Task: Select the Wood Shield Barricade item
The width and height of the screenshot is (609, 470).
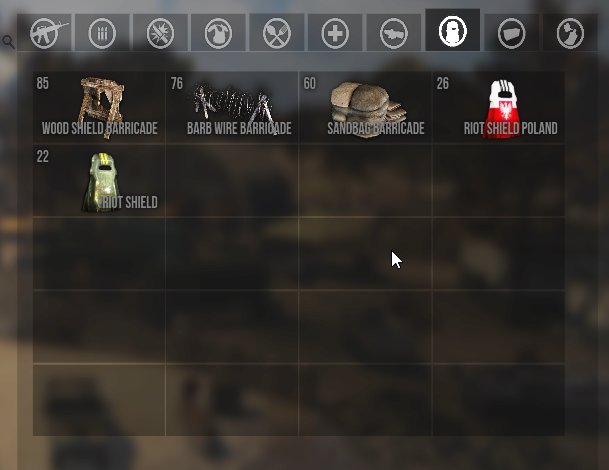Action: 99,107
